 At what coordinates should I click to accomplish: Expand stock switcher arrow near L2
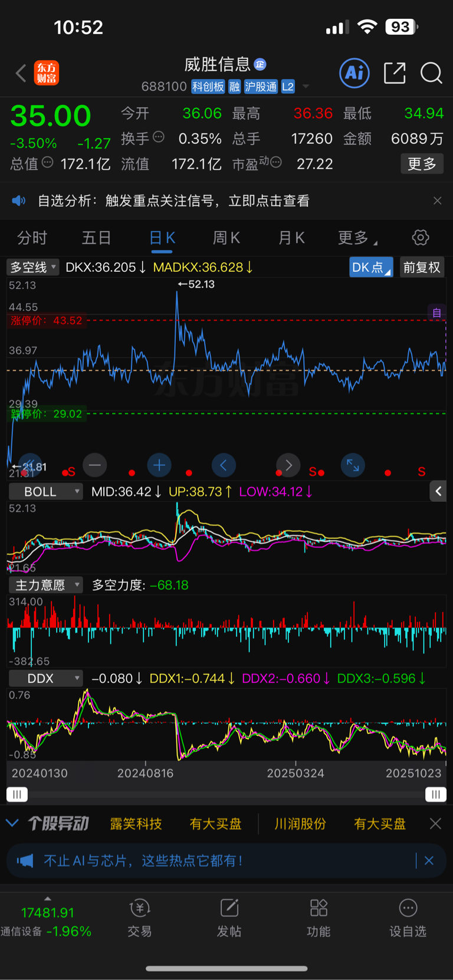306,87
